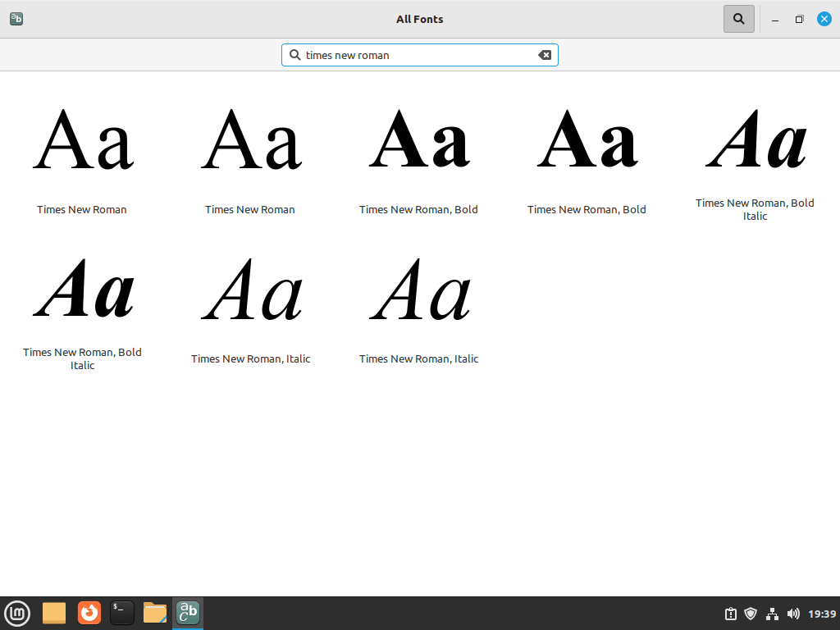Open the Times New Roman, Italic font preview
The image size is (840, 630).
[250, 291]
